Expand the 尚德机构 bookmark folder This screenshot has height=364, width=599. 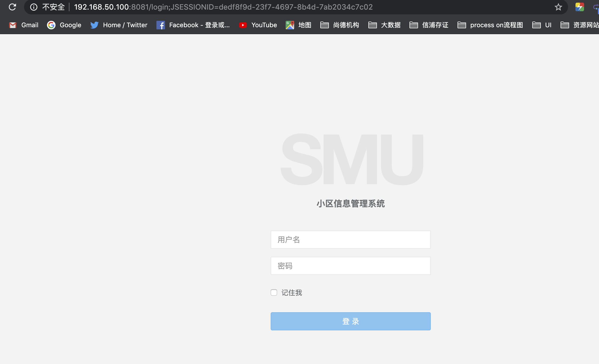[x=340, y=25]
